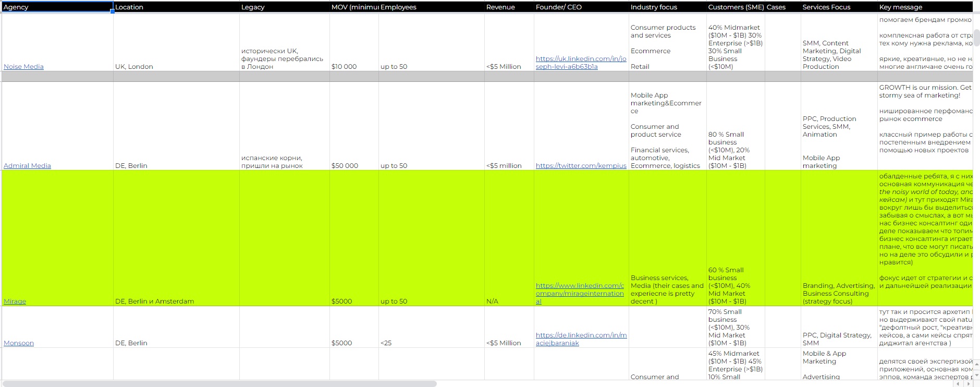Click the '80 % Small business' customers cell
This screenshot has height=387, width=980.
click(736, 126)
